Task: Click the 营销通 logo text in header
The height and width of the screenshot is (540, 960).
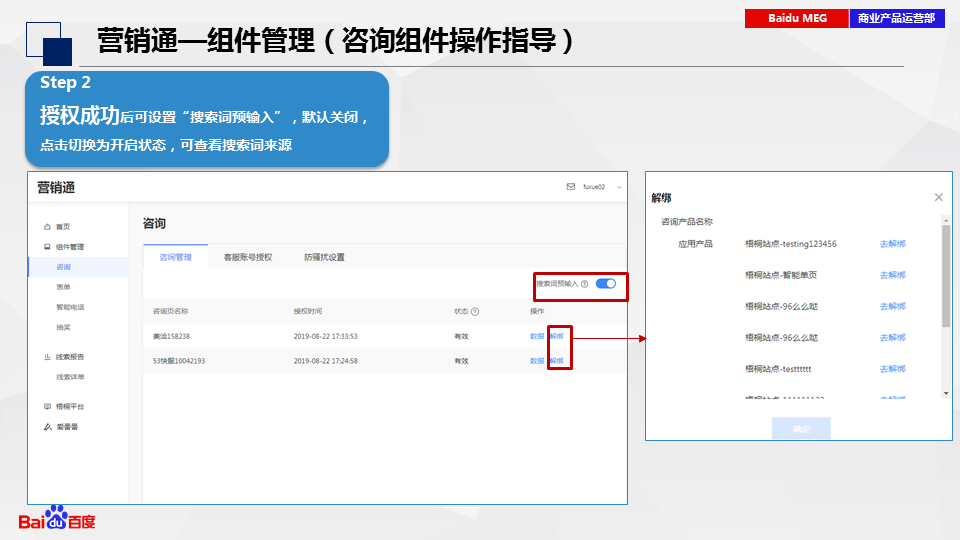Action: 56,188
